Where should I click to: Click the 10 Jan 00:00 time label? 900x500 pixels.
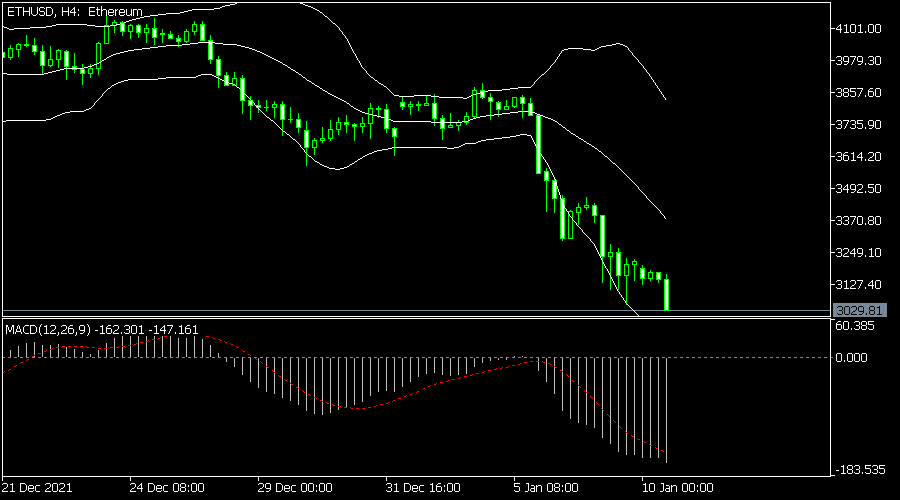(x=677, y=488)
